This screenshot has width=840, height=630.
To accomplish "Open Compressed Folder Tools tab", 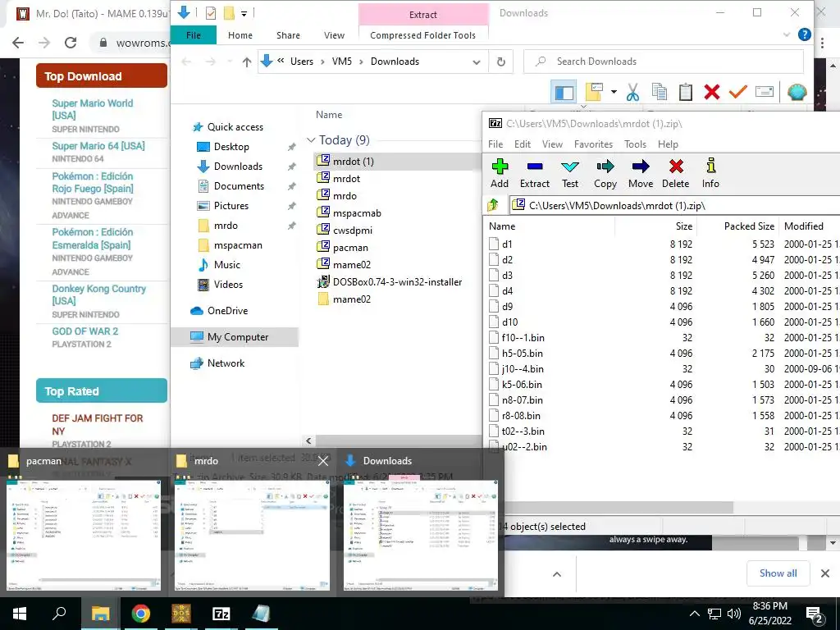I will [x=422, y=34].
